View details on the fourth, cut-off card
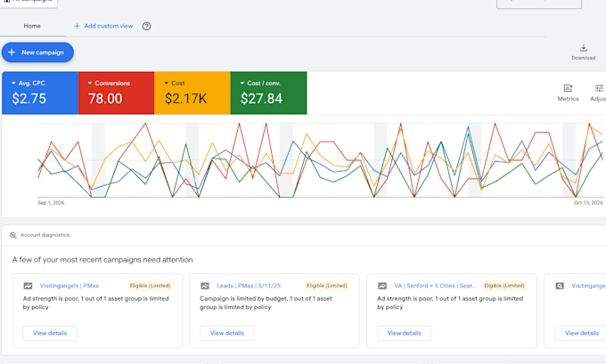Viewport: 606px width, 364px height. coord(580,333)
